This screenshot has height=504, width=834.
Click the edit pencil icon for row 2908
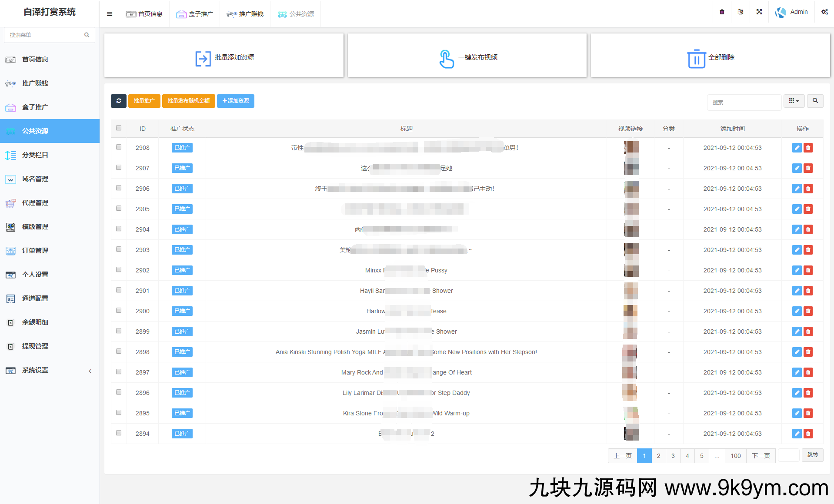point(797,148)
